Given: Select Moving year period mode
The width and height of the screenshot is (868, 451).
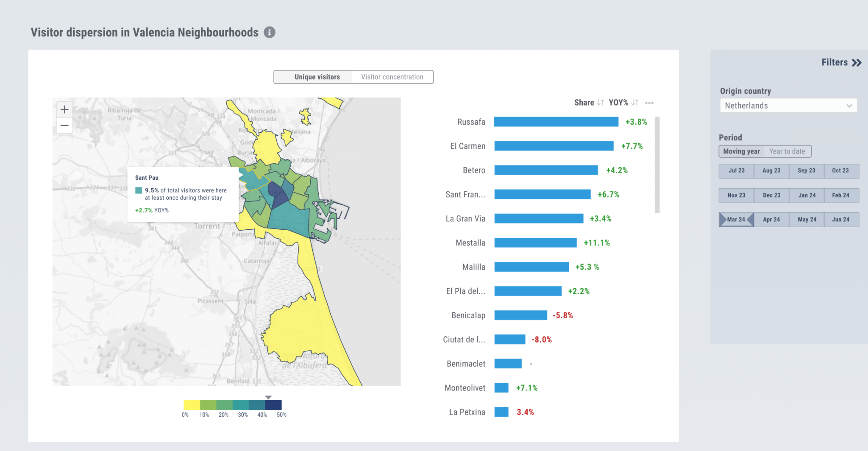Looking at the screenshot, I should pyautogui.click(x=741, y=151).
